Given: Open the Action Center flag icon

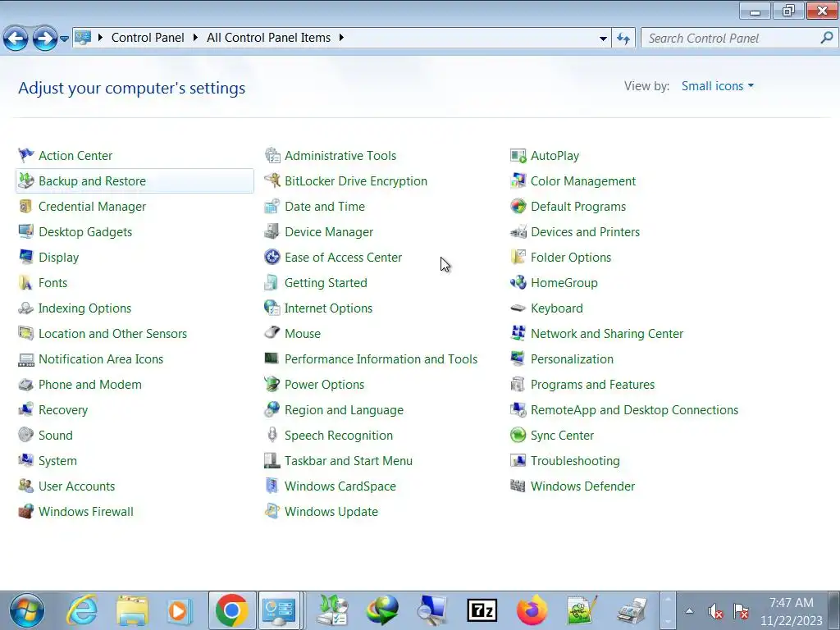Looking at the screenshot, I should click(25, 155).
